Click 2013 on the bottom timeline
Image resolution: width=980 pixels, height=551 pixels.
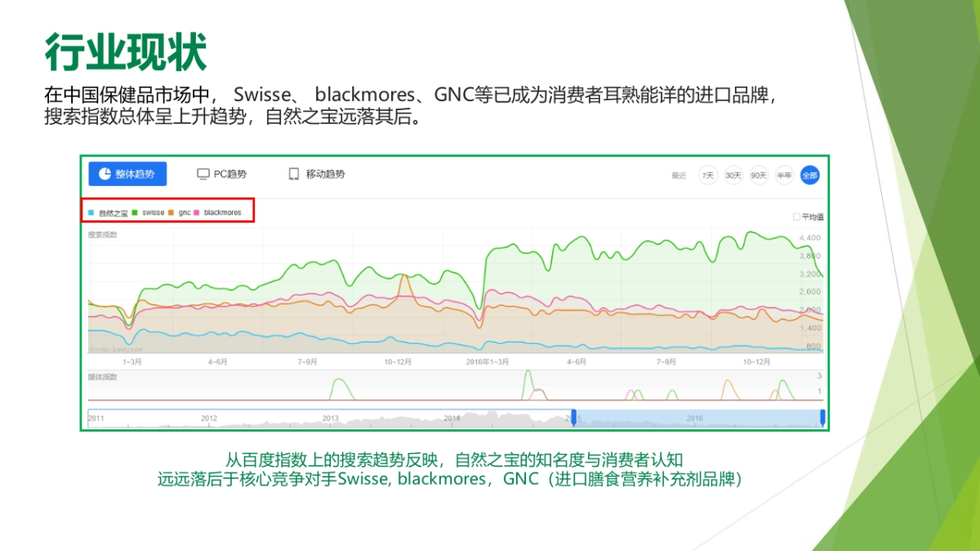pyautogui.click(x=330, y=418)
